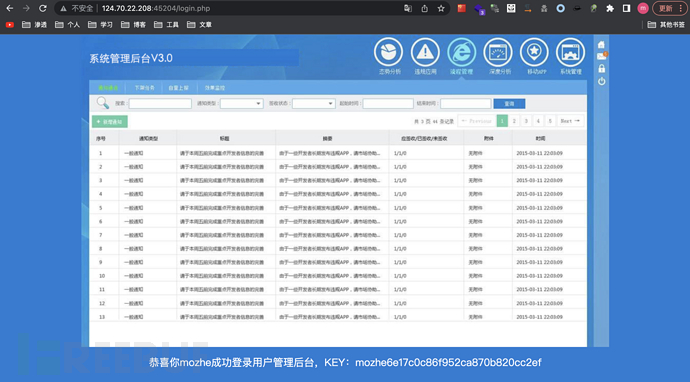This screenshot has height=382, width=690.
Task: Click the translate page icon in address bar
Action: pos(408,8)
